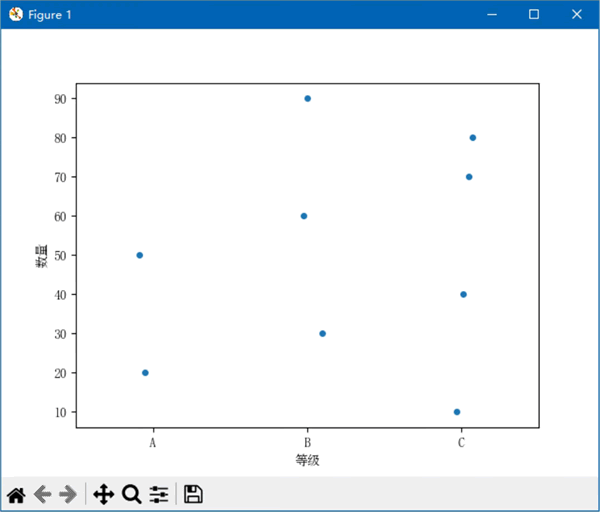Click the y-axis tick label 90

pos(60,99)
